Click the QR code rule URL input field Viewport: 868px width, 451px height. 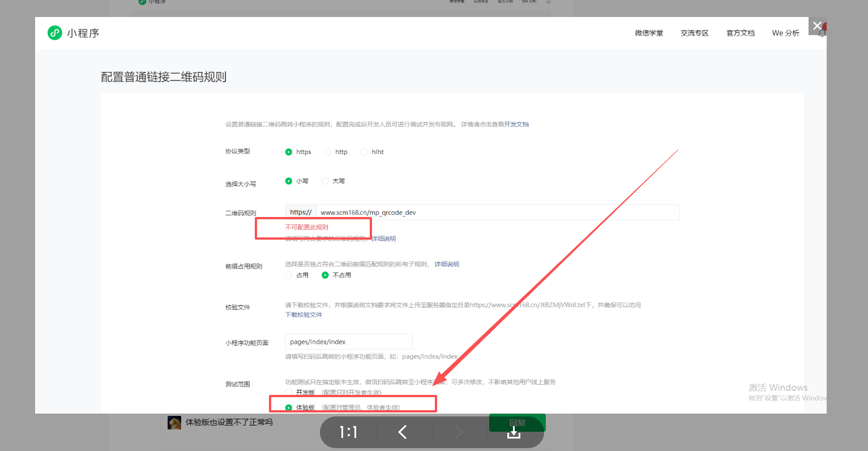tap(498, 212)
